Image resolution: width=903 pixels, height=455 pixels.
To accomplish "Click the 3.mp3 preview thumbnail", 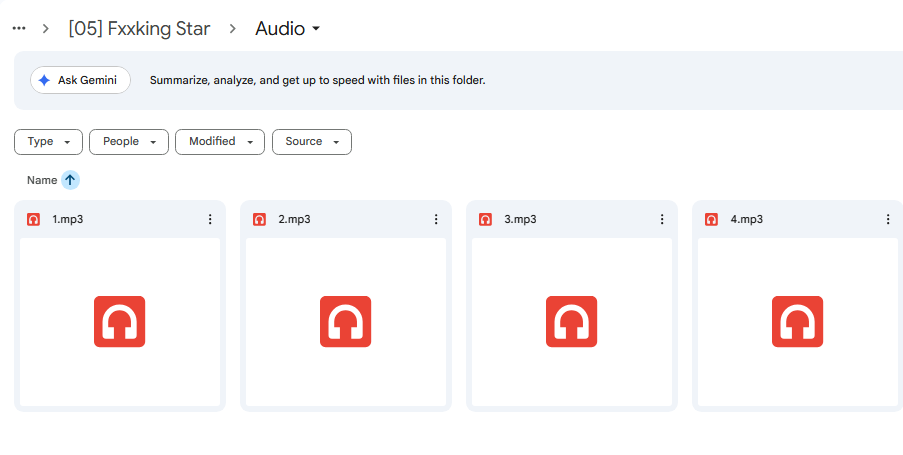I will tap(572, 322).
